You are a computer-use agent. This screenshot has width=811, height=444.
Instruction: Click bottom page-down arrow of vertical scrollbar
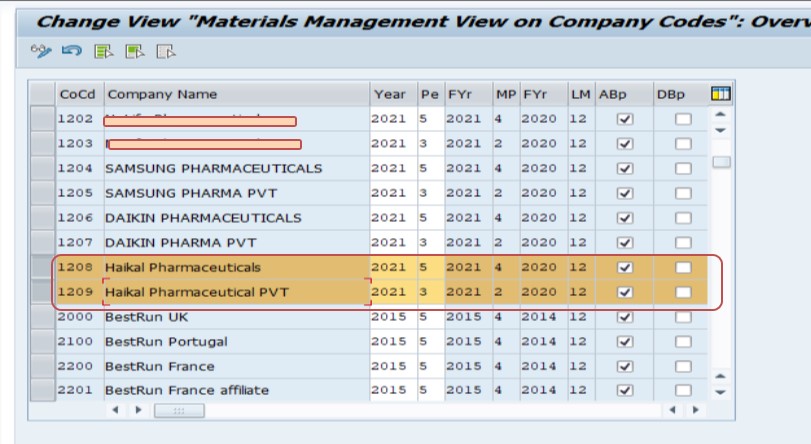point(720,392)
